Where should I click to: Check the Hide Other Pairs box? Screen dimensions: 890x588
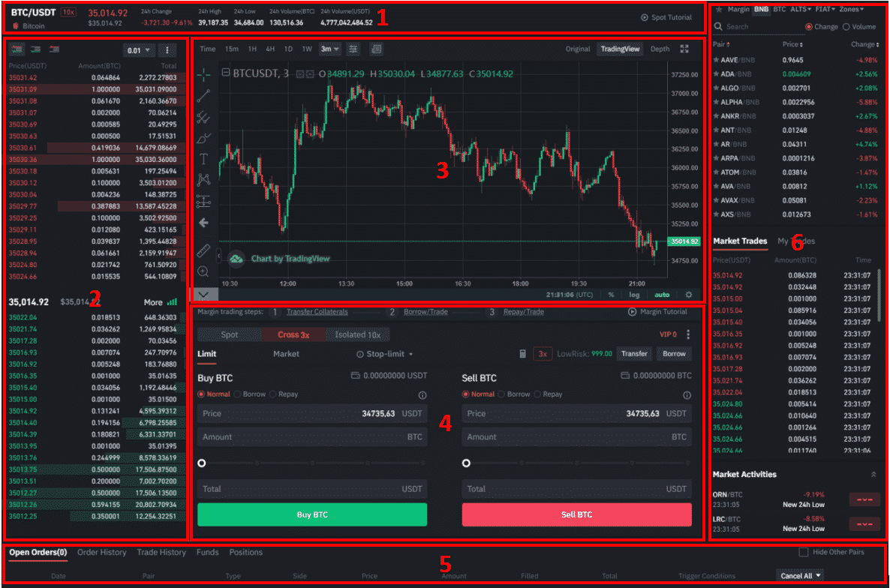point(804,553)
